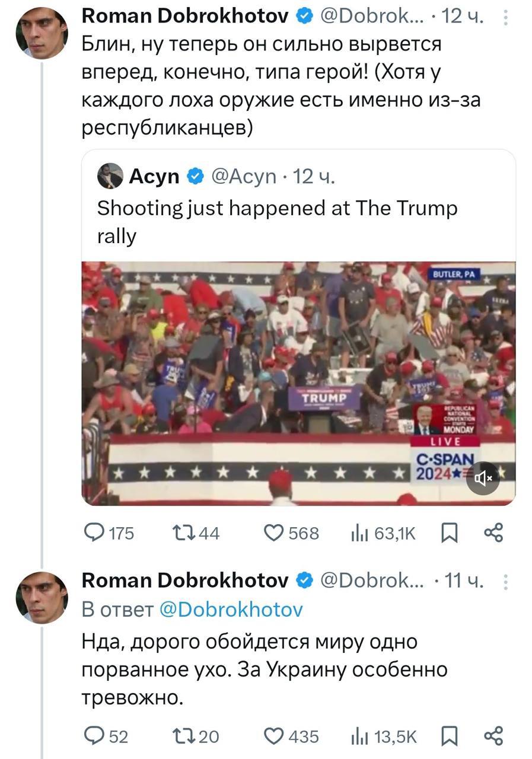Image resolution: width=532 pixels, height=759 pixels.
Task: Open the @Dobrokhotov mention link
Action: [231, 610]
